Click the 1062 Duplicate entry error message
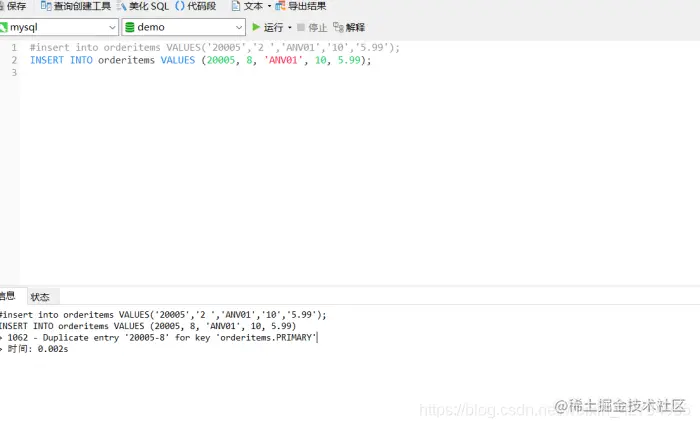The width and height of the screenshot is (700, 428). [158, 337]
